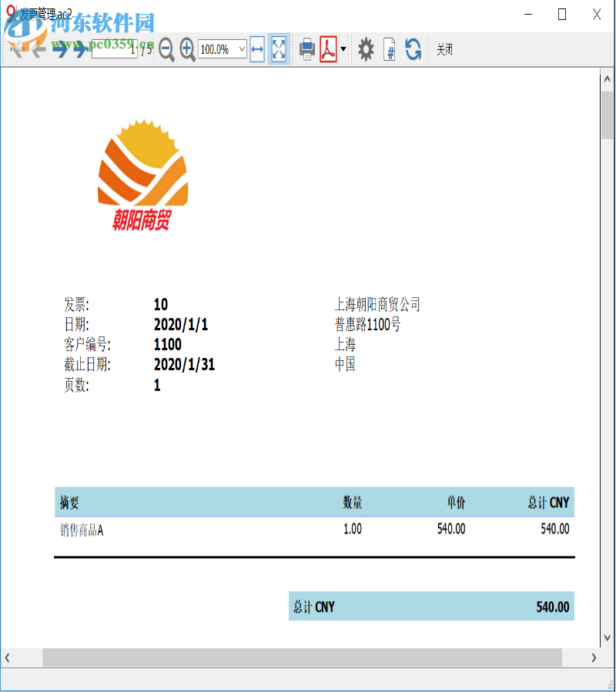Zoom in using the magnifier plus icon
The image size is (616, 692).
click(x=186, y=49)
